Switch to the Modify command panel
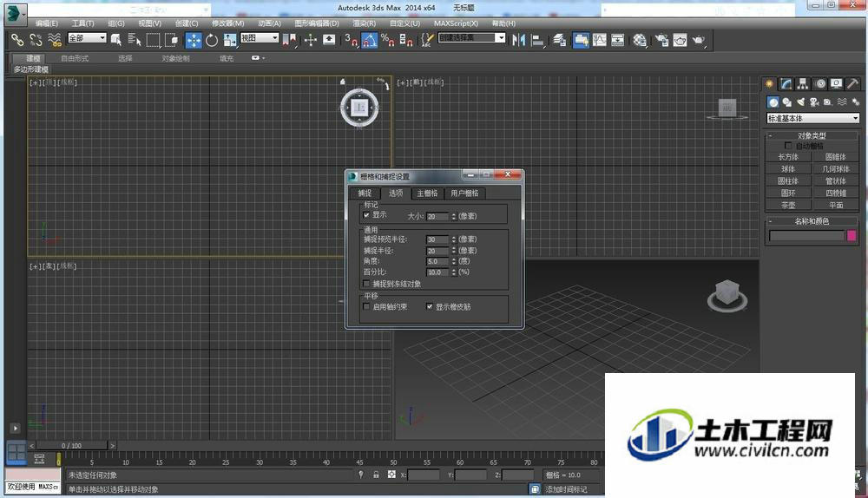Screen dimensions: 868x498 [x=786, y=83]
